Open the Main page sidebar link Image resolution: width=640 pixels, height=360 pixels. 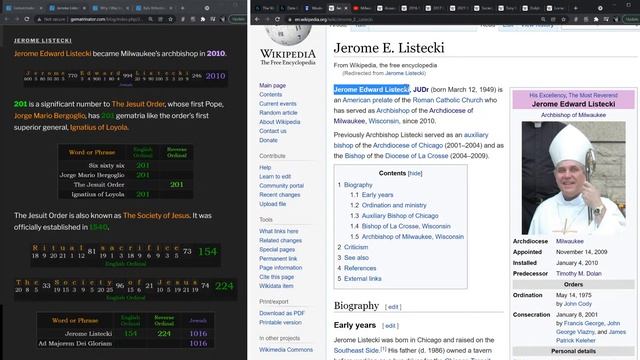click(x=272, y=85)
